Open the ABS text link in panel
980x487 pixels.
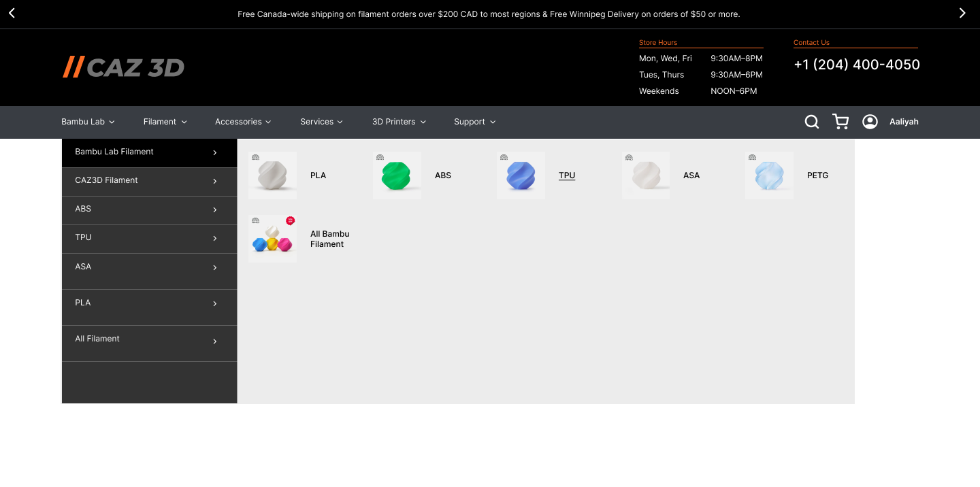pyautogui.click(x=443, y=175)
